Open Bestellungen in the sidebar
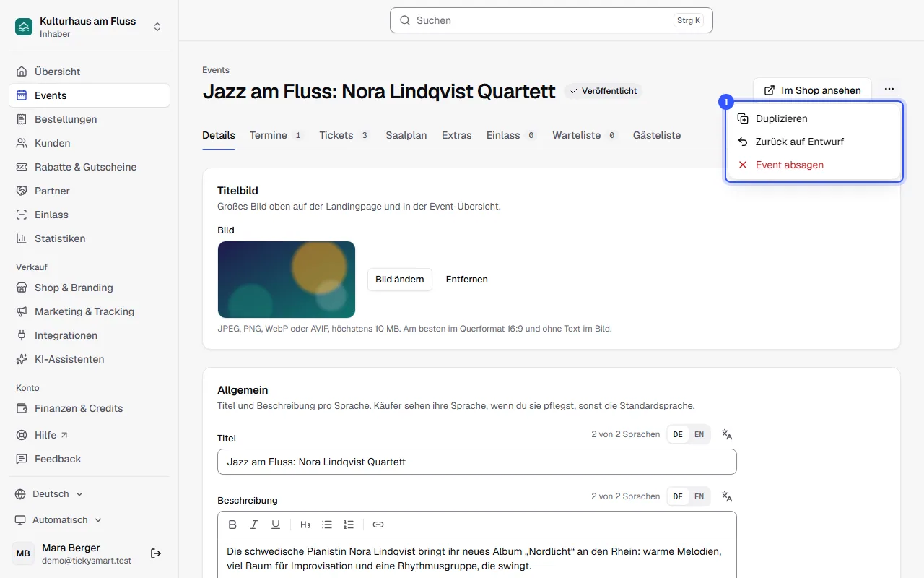Image resolution: width=924 pixels, height=578 pixels. point(90,119)
